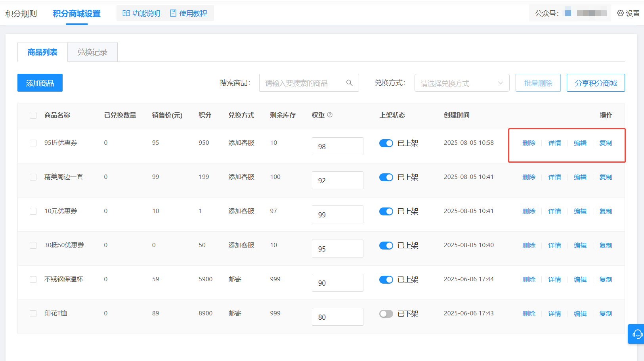The image size is (644, 361).
Task: Edit the 30抵50优惠券 product
Action: [580, 246]
